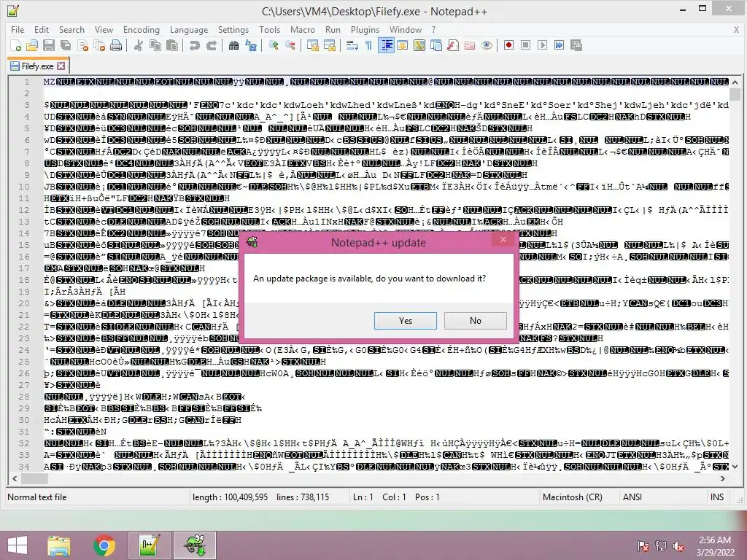
Task: Open the Tools menu
Action: tap(270, 29)
